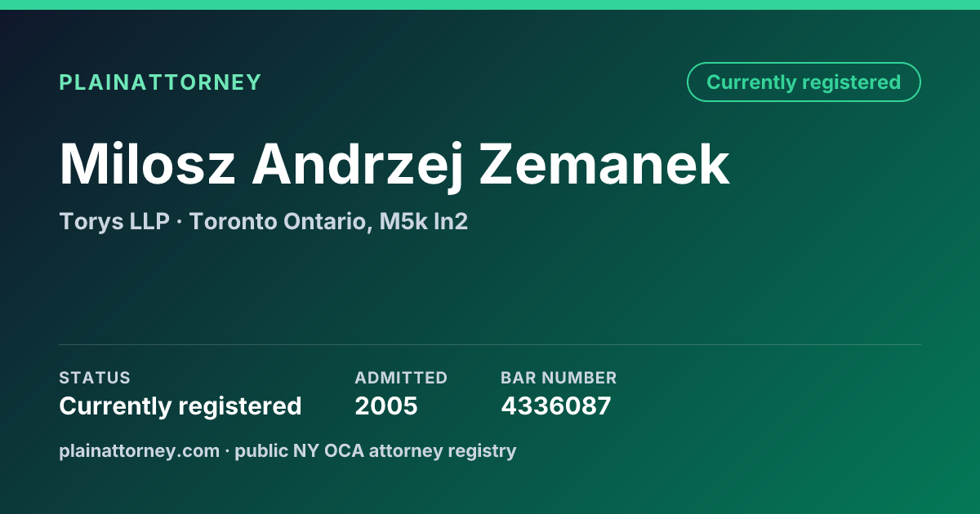The width and height of the screenshot is (980, 514).
Task: Click the dot separator in footer text
Action: 228,450
